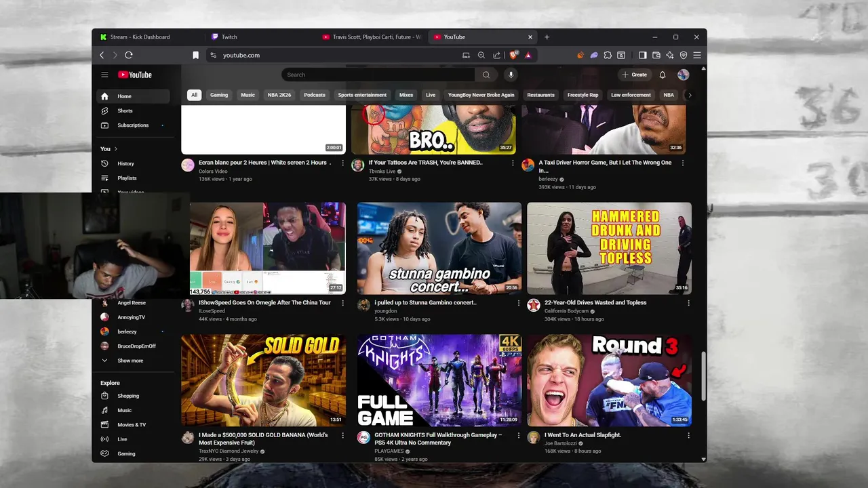The width and height of the screenshot is (868, 488).
Task: Open Subscriptions in the sidebar
Action: click(x=132, y=125)
